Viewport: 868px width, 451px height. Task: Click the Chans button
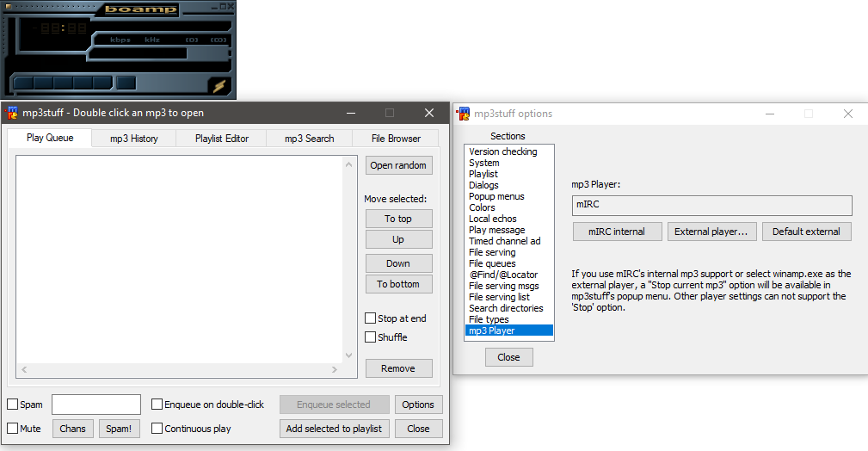72,429
